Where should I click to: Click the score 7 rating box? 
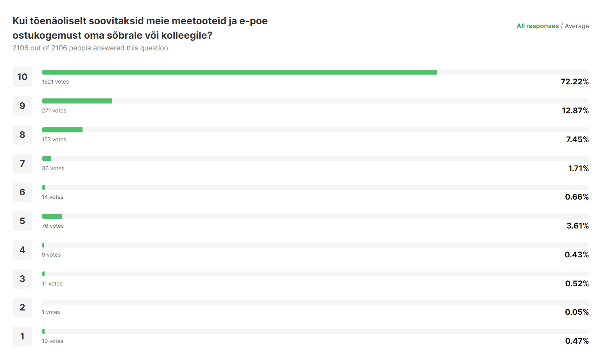[x=22, y=164]
